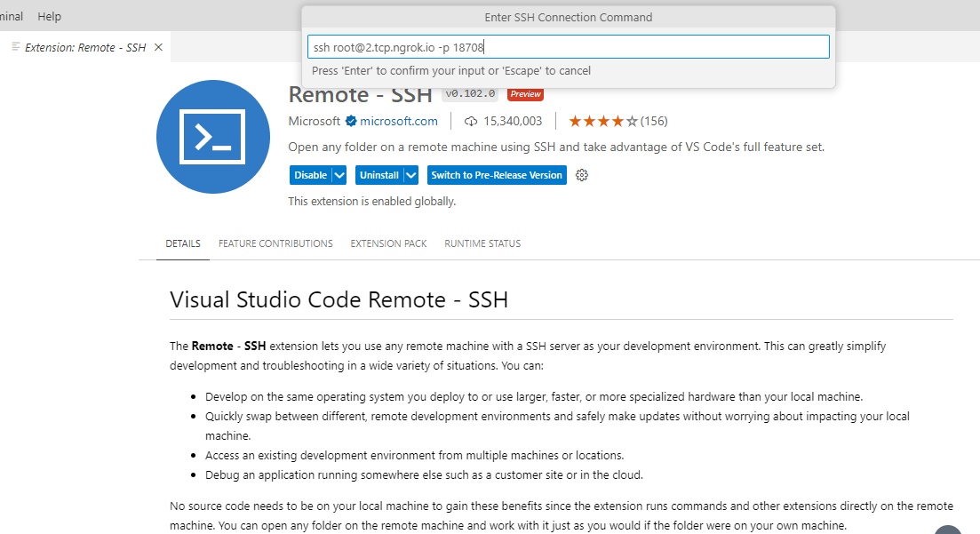Image resolution: width=980 pixels, height=534 pixels.
Task: Open the extension settings gear
Action: [582, 175]
